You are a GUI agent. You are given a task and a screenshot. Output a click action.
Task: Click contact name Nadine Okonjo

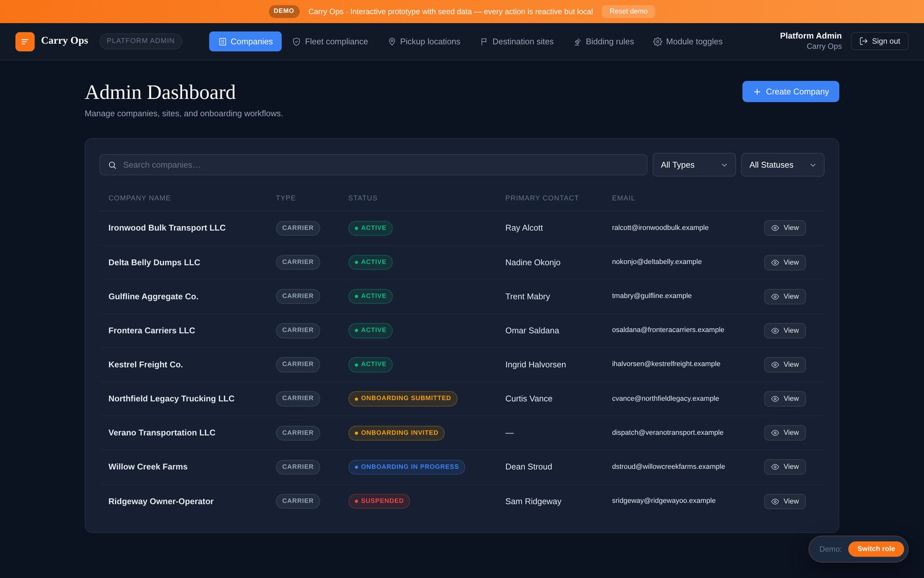tap(532, 262)
